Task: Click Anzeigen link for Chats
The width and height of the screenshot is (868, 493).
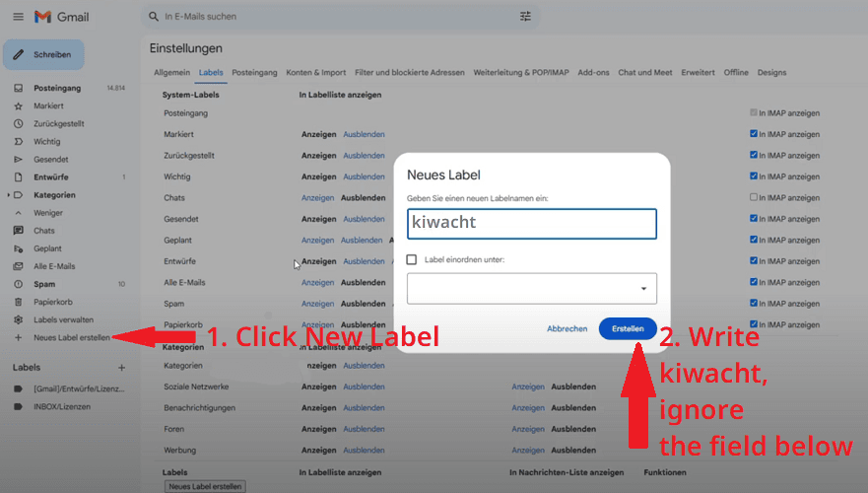Action: coord(318,198)
